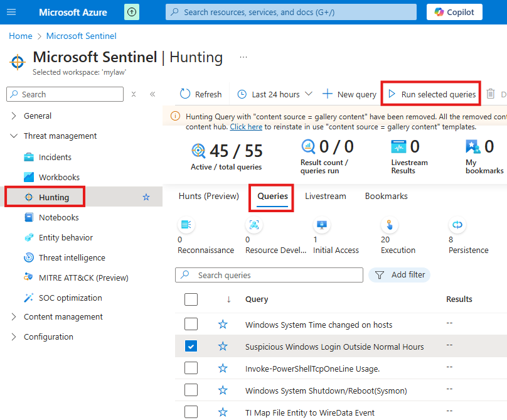Image resolution: width=507 pixels, height=420 pixels.
Task: Click Add filter button
Action: (399, 275)
